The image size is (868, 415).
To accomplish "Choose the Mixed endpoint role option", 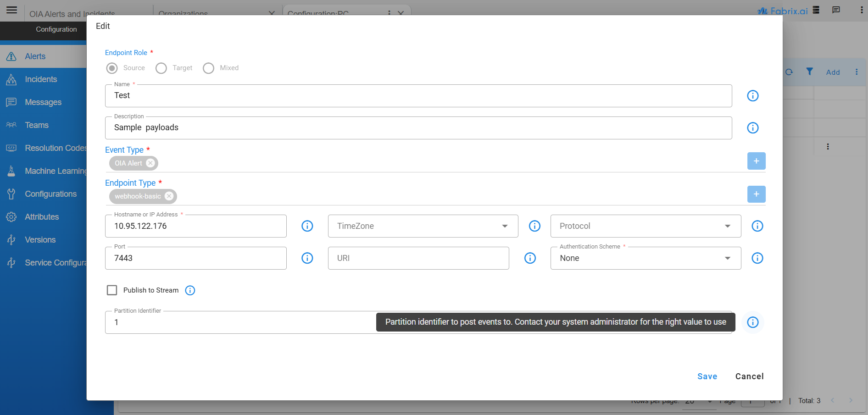I will pyautogui.click(x=209, y=68).
